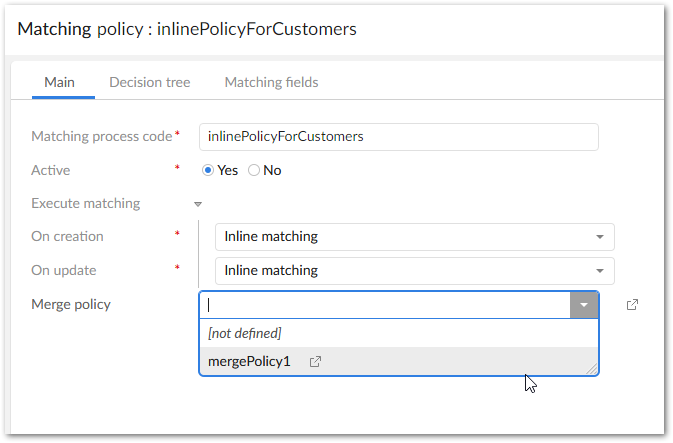Collapse the Execute matching section triangle
Viewport: 673px width, 443px height.
[x=198, y=204]
